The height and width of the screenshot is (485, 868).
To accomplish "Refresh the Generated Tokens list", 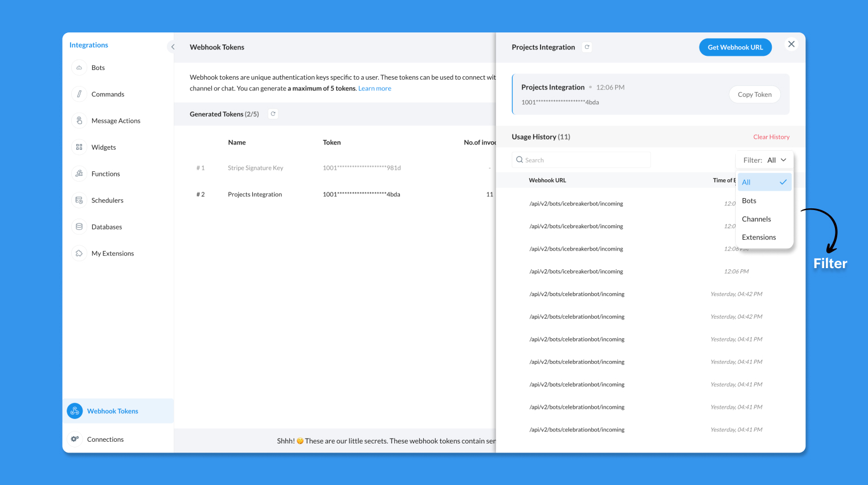I will 273,114.
